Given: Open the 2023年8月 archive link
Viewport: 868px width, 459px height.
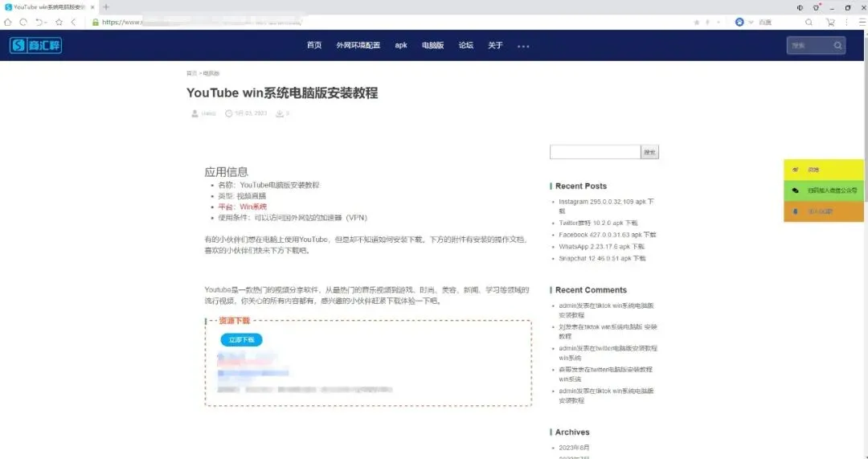Looking at the screenshot, I should click(x=574, y=448).
